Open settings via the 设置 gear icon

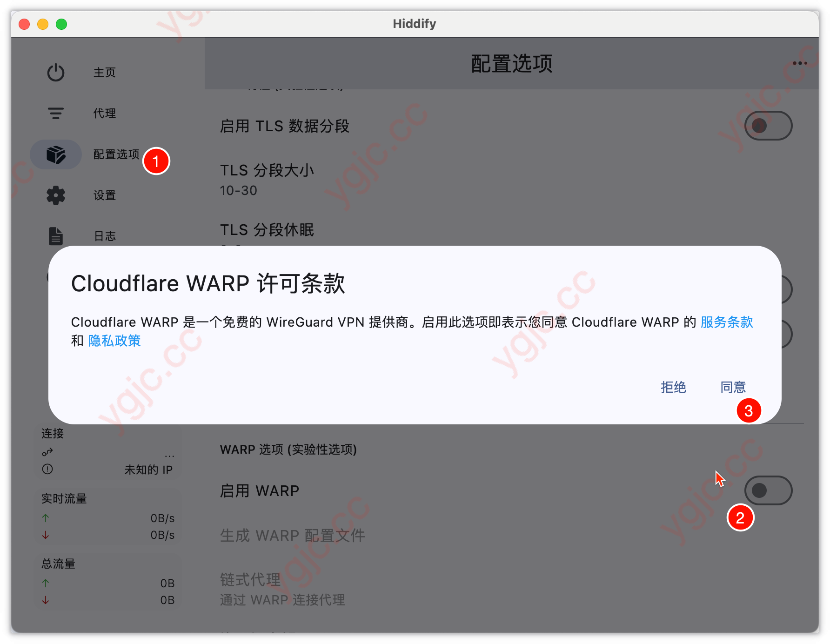pyautogui.click(x=55, y=195)
